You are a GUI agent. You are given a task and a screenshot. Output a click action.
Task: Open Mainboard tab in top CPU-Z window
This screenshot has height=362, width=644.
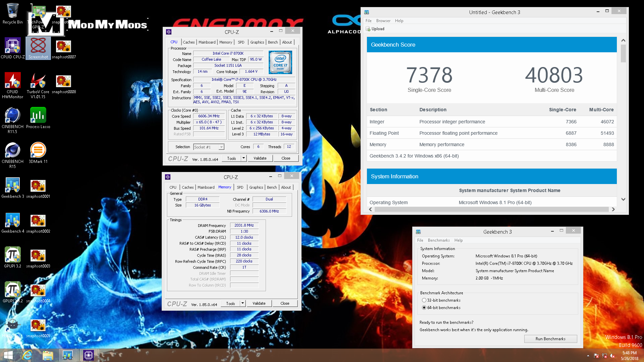(207, 42)
